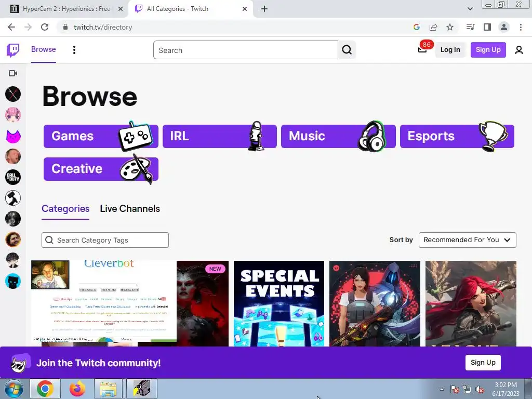Toggle the Chrome side panel
This screenshot has height=399, width=532.
coord(487,27)
